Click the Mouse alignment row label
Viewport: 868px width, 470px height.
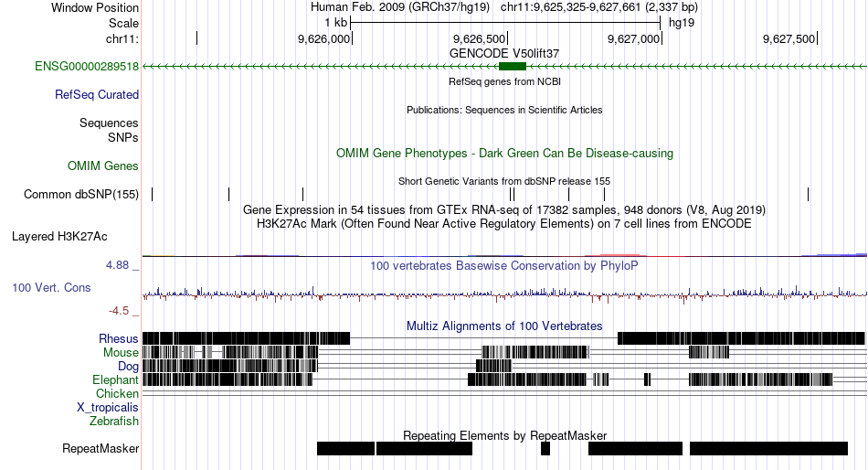click(121, 353)
